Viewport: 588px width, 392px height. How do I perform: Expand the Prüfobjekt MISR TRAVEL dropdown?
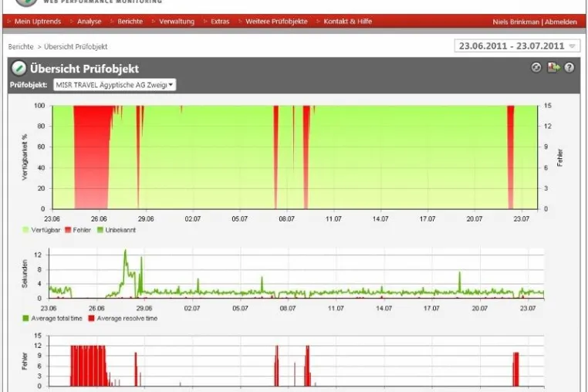(114, 85)
